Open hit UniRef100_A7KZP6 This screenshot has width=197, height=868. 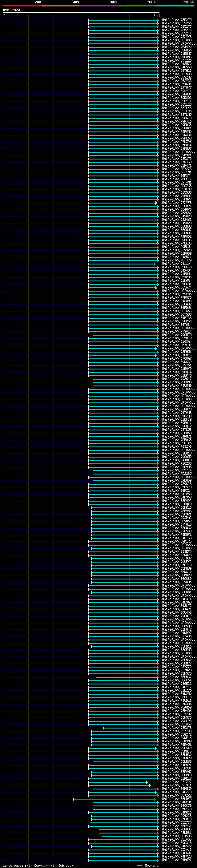[176, 142]
